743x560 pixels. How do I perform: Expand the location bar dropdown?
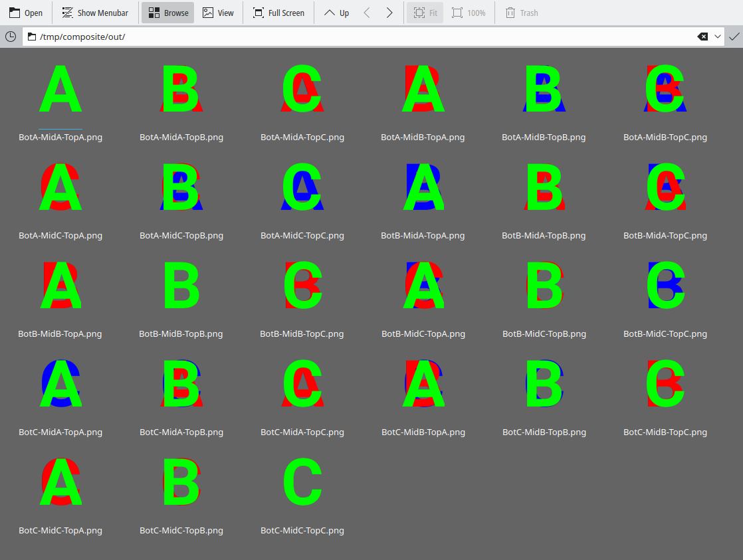tap(718, 37)
